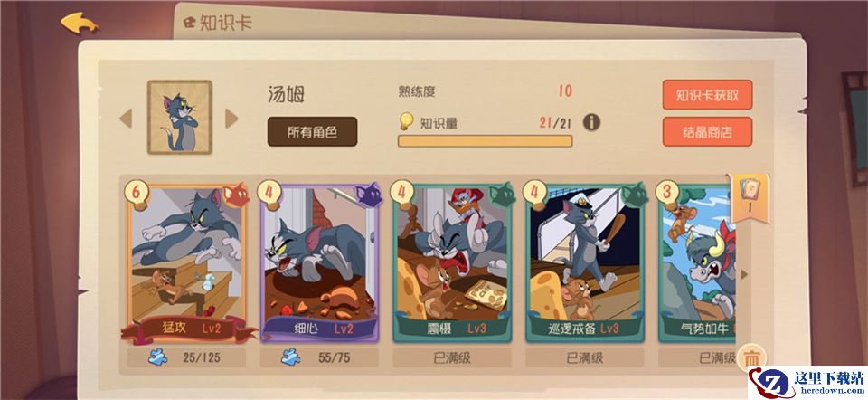Show more cards with the right arrow
The width and height of the screenshot is (868, 400).
(744, 275)
